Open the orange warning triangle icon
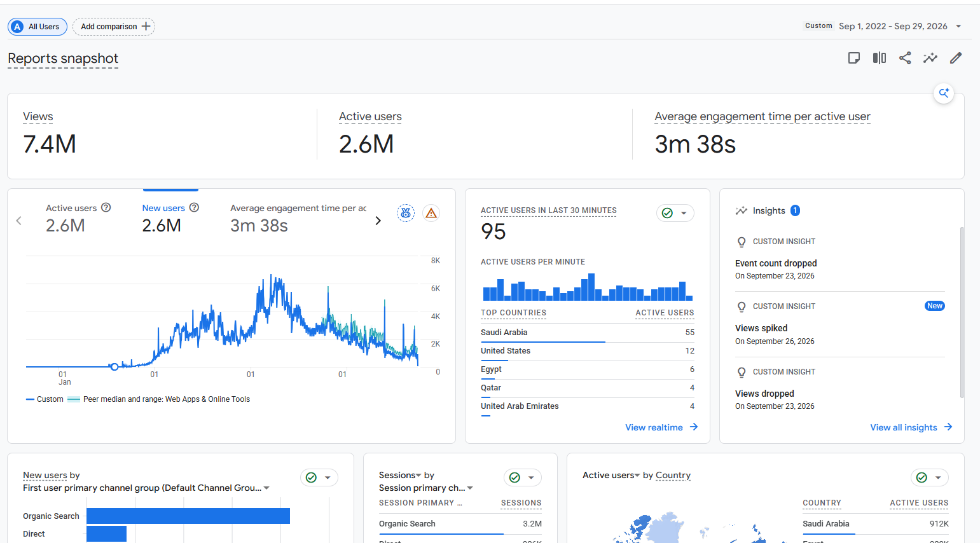Screen dimensions: 980x543 pos(431,213)
